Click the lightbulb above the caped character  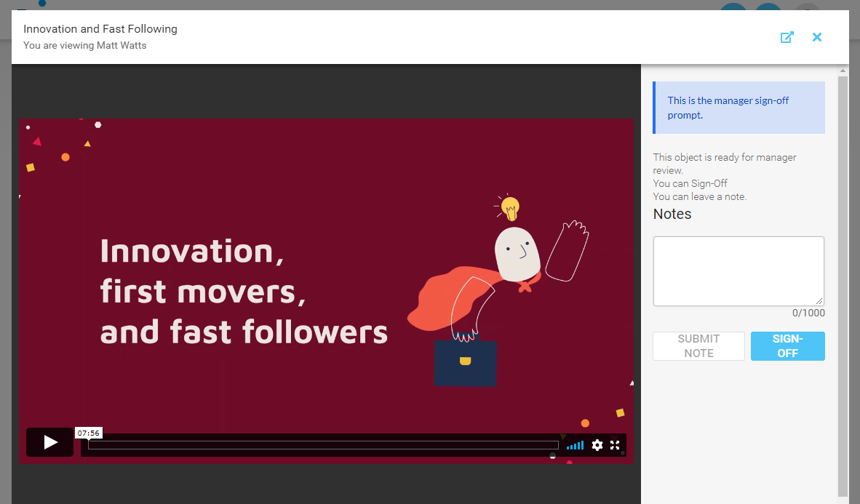(511, 207)
